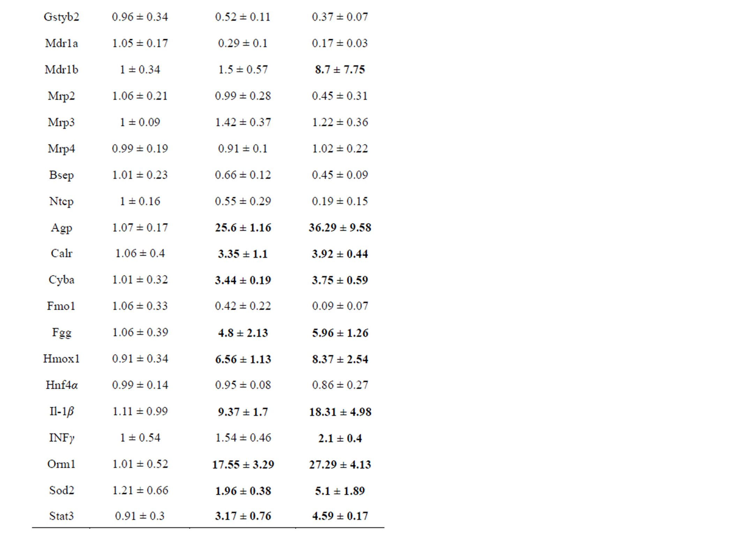
Task: Select the value 1.42 ± 0.37
Action: coord(243,122)
